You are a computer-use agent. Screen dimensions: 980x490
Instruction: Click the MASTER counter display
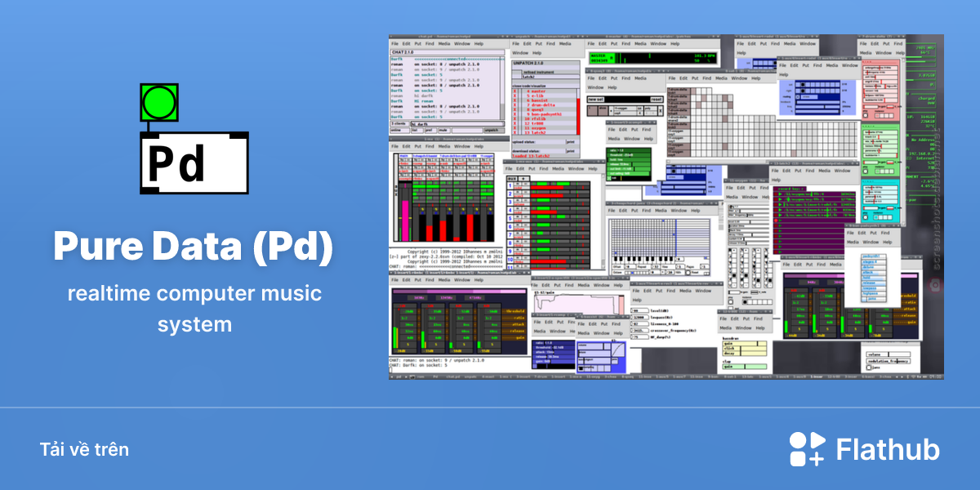[603, 58]
